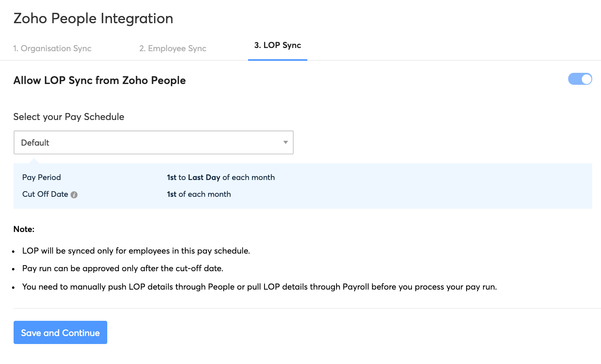Screen dimensions: 601x364
Task: Switch to the Organisation Sync tab
Action: (x=52, y=48)
